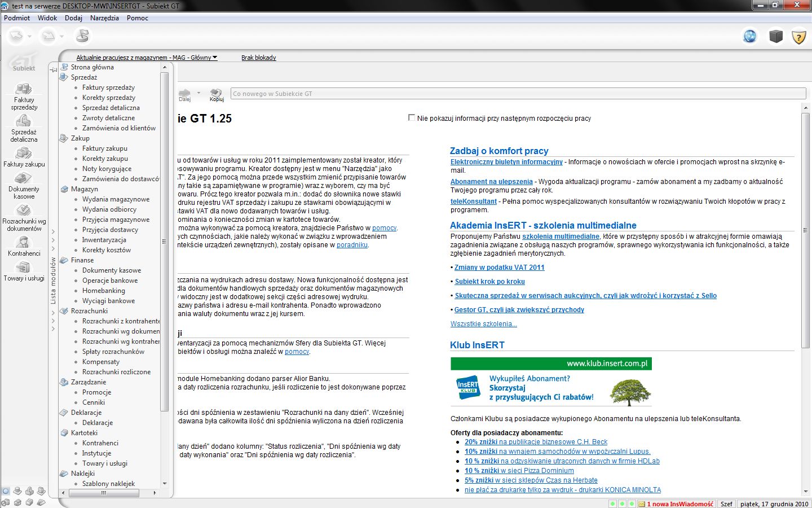Select 'Cenniki' in module tree
The width and height of the screenshot is (812, 508).
pos(94,402)
